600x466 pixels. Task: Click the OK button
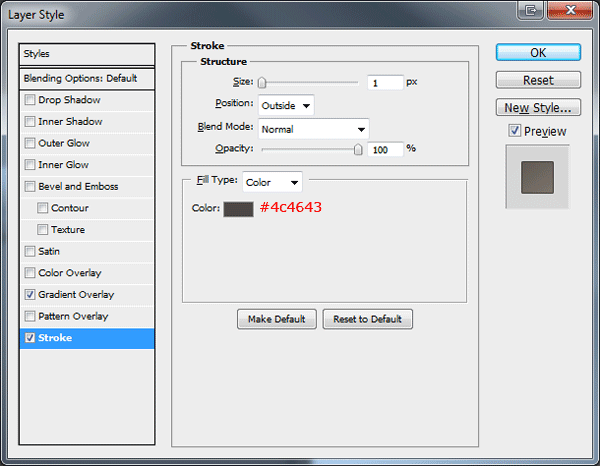coord(538,52)
